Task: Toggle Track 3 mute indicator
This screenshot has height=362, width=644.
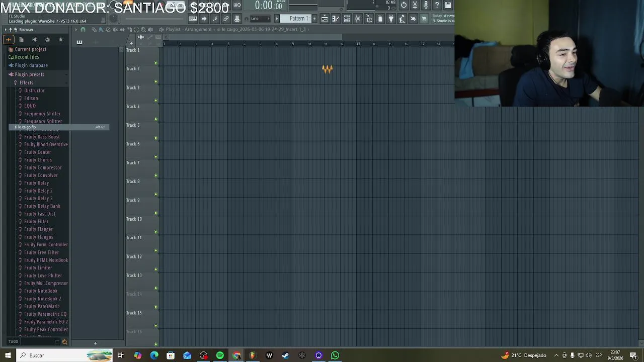Action: [156, 101]
